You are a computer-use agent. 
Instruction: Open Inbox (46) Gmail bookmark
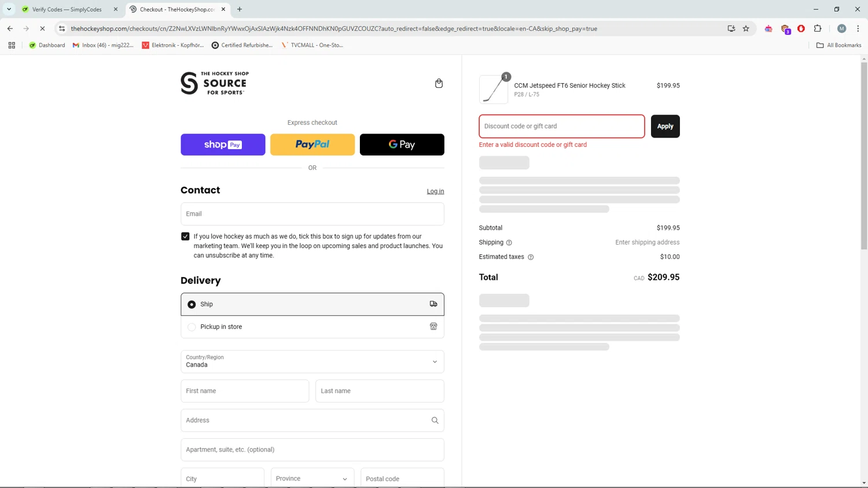coord(103,45)
